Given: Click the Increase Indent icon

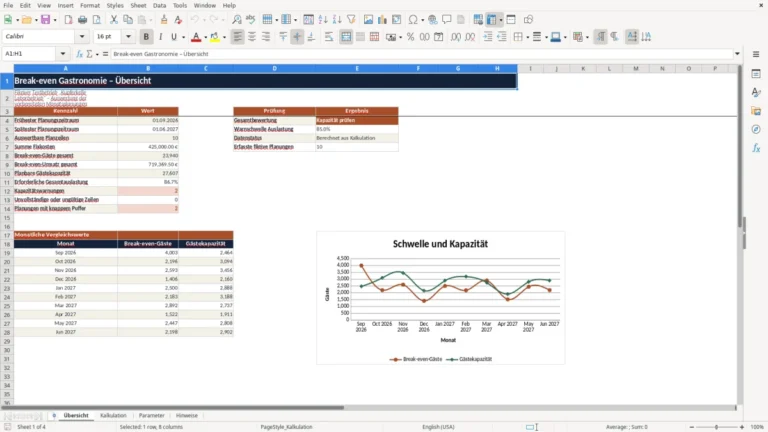Looking at the screenshot, I should 488,37.
